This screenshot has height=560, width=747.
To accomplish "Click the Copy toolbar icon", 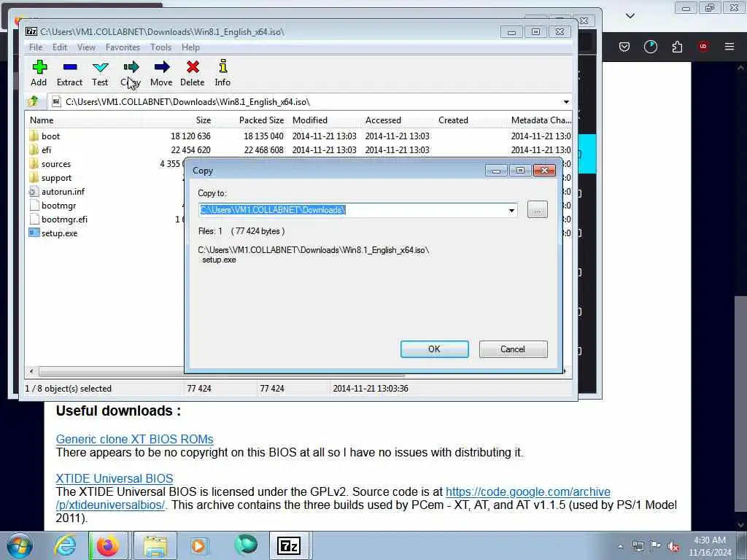I will (x=131, y=67).
